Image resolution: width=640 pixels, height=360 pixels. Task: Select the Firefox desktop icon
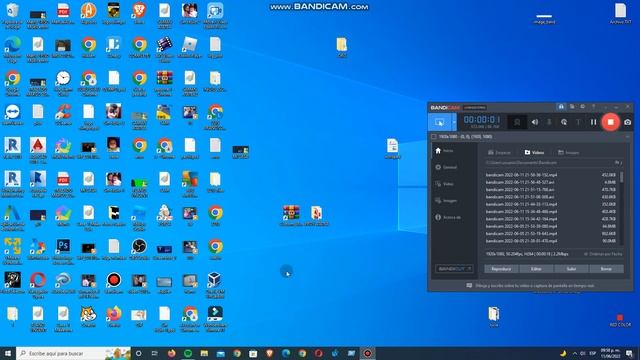(x=114, y=317)
